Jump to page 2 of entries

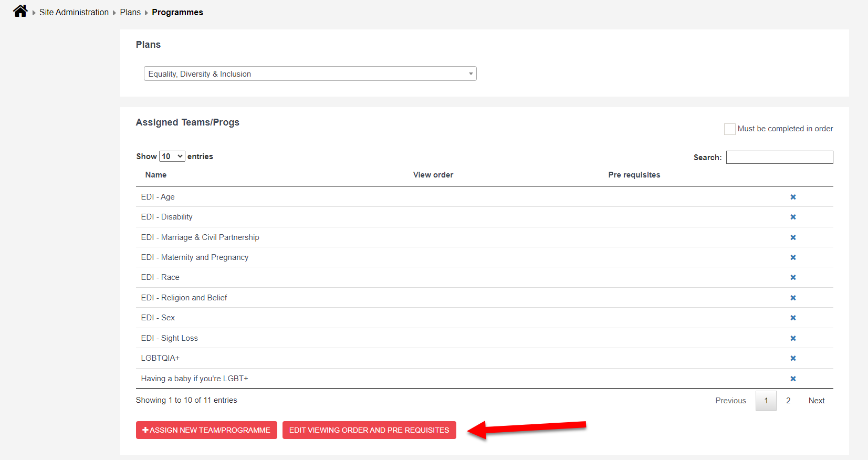788,401
